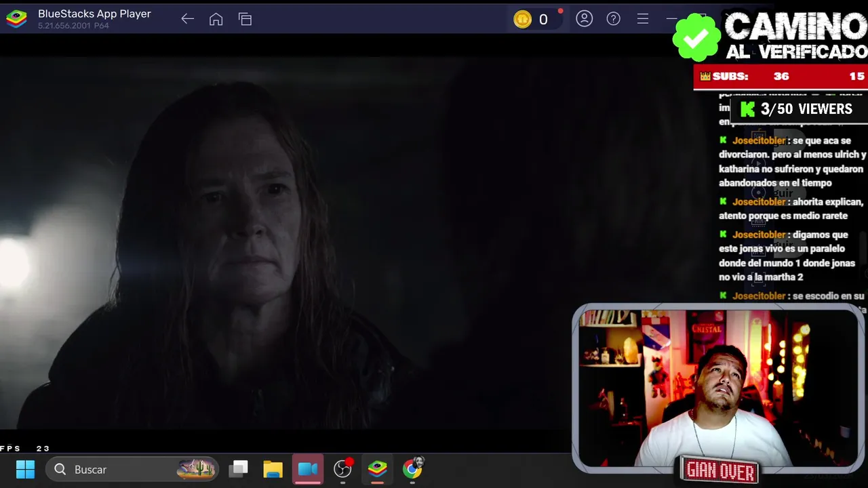Image resolution: width=868 pixels, height=488 pixels.
Task: Click the 'FPS 23' counter text
Action: pos(25,449)
